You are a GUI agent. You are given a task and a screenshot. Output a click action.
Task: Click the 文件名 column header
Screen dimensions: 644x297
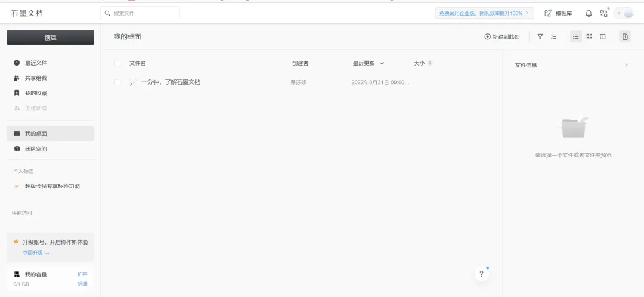tap(138, 63)
